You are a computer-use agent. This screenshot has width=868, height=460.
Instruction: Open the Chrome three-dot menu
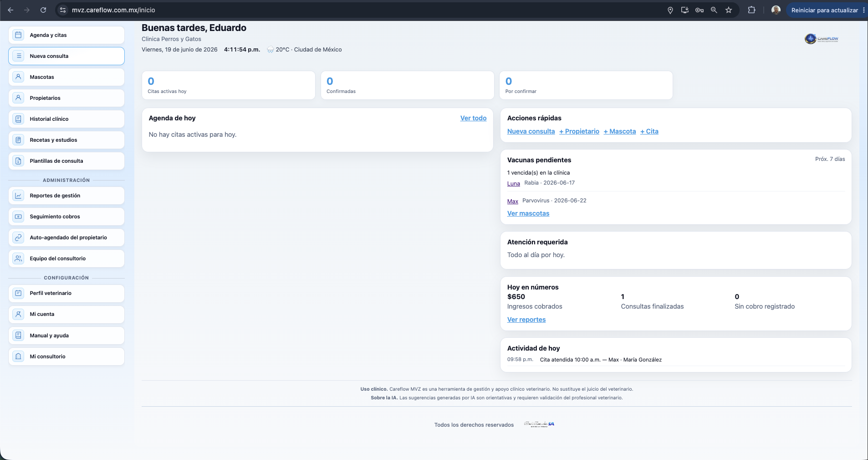863,10
